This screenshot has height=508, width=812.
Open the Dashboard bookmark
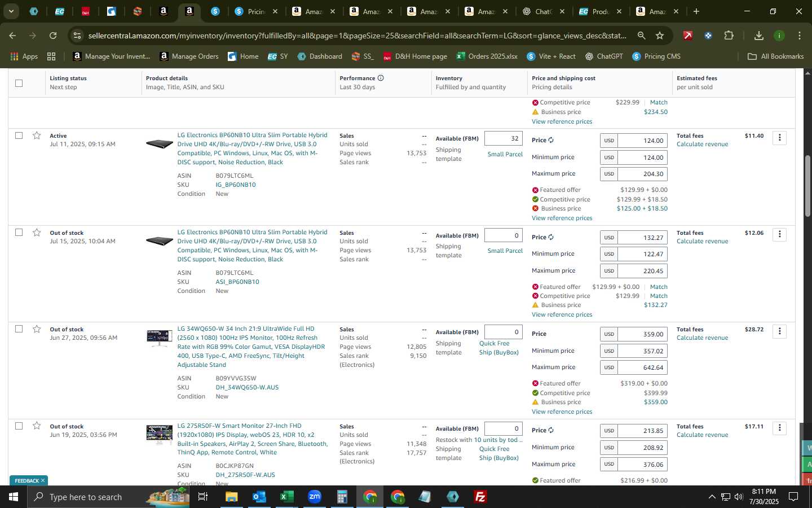[x=320, y=56]
